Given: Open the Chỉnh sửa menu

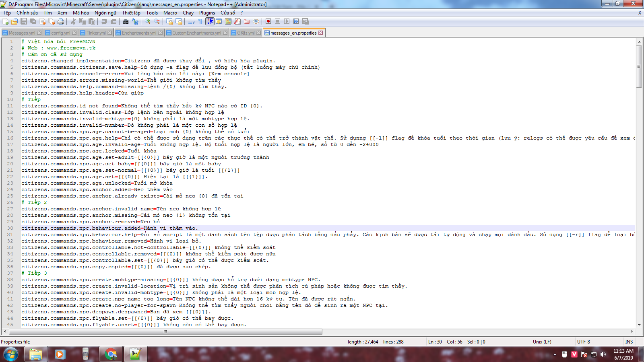Looking at the screenshot, I should tap(27, 13).
